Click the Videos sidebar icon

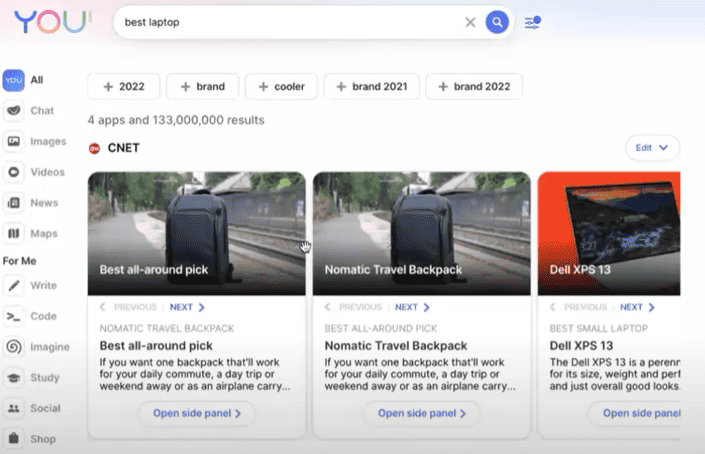(x=14, y=172)
